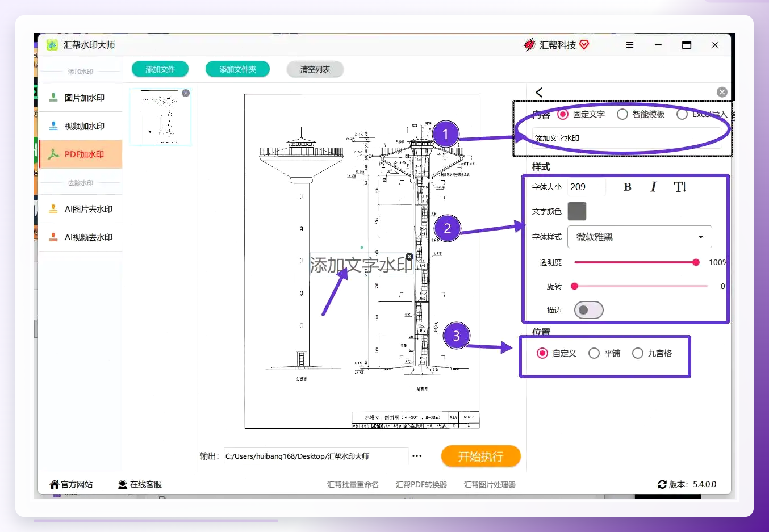Open the 字体样式 font dropdown
This screenshot has width=769, height=532.
[x=640, y=237]
